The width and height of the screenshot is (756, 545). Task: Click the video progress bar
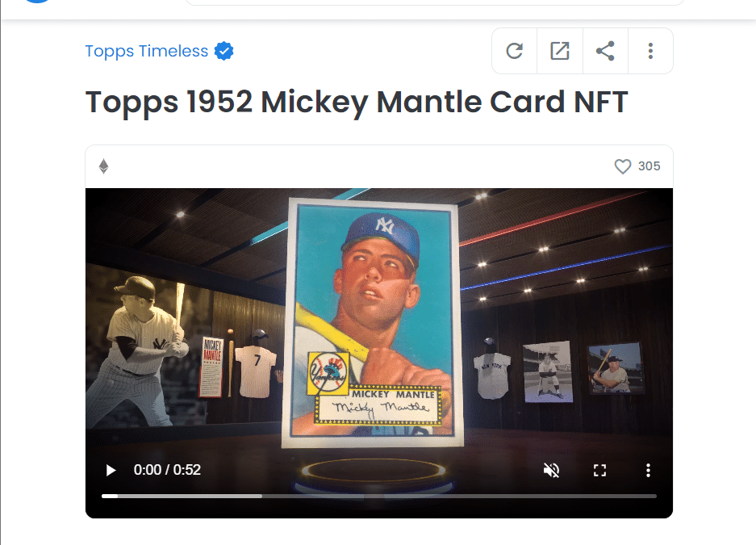tap(379, 496)
